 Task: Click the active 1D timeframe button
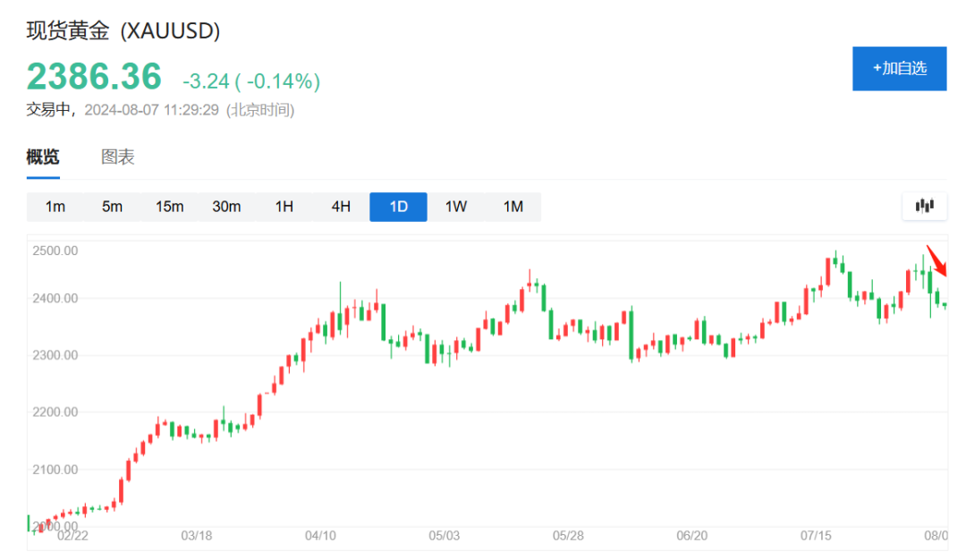tap(398, 206)
